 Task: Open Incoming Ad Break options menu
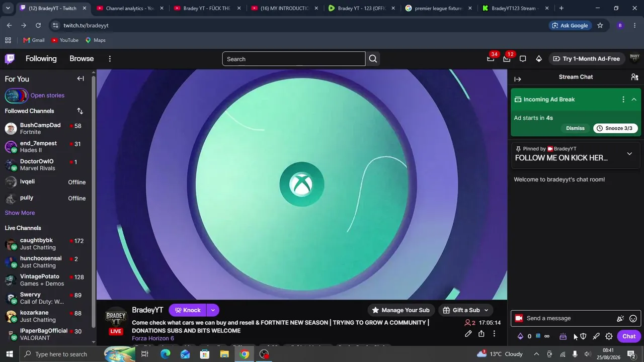point(623,100)
